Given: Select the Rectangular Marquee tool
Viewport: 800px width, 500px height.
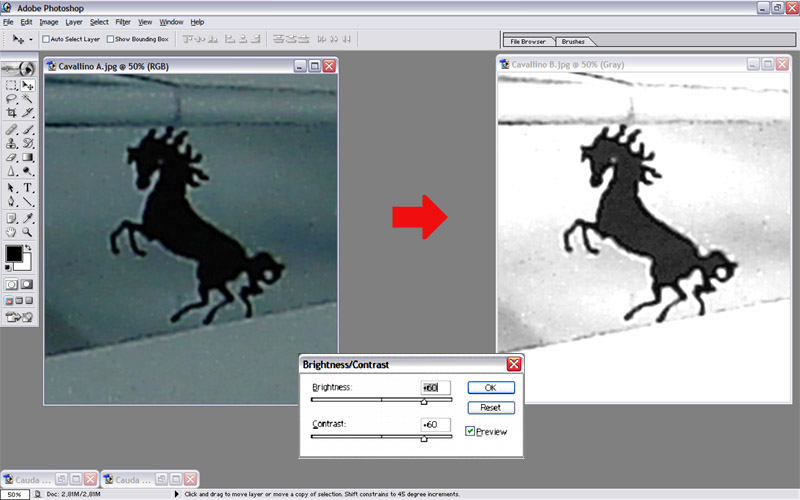Looking at the screenshot, I should pos(11,85).
